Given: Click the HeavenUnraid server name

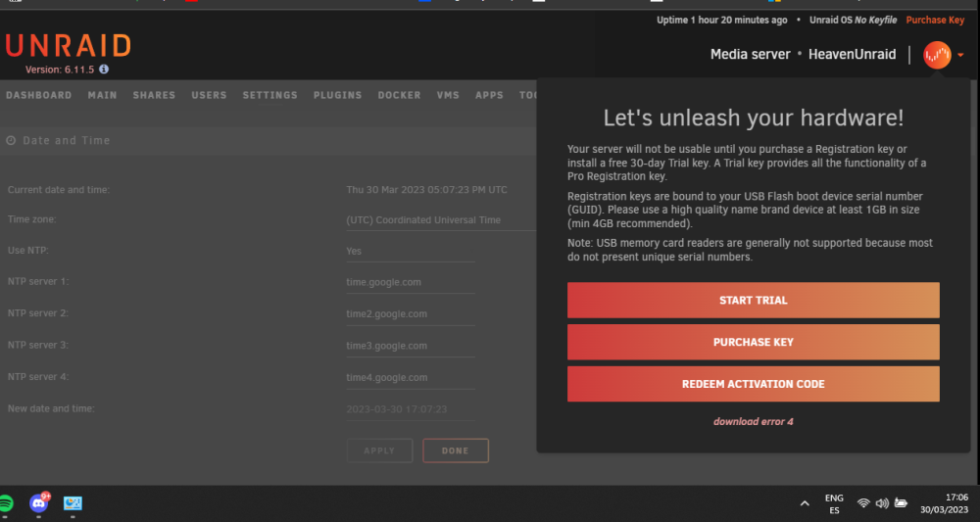Looking at the screenshot, I should (852, 54).
